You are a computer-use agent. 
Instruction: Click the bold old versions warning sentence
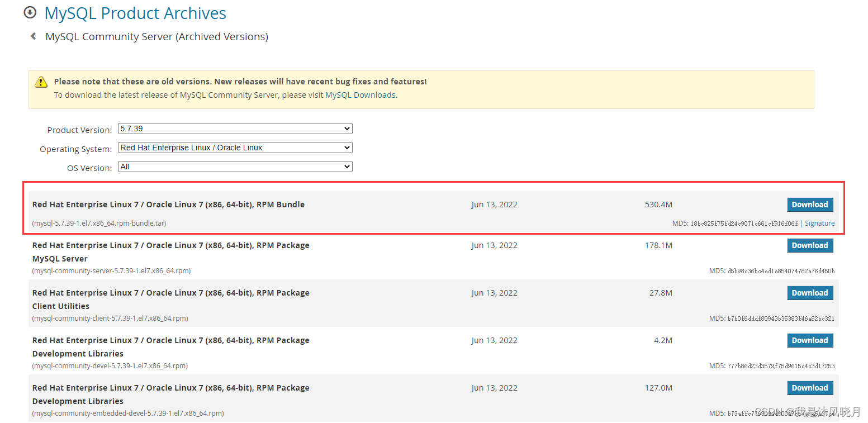[x=240, y=82]
